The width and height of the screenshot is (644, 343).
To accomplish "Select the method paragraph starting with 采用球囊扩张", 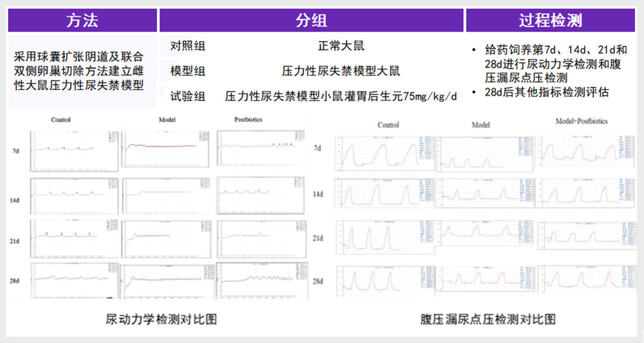I will click(x=79, y=71).
